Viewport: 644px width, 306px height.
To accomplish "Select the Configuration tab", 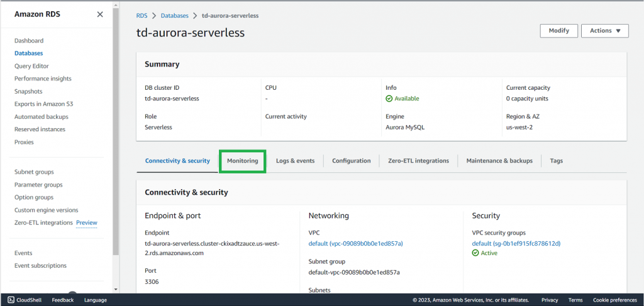I will [x=351, y=161].
